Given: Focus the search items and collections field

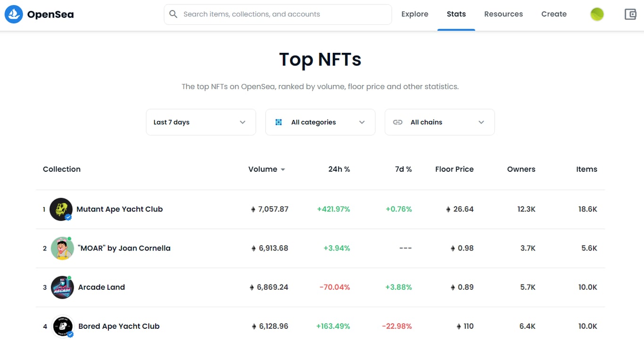Looking at the screenshot, I should click(283, 14).
